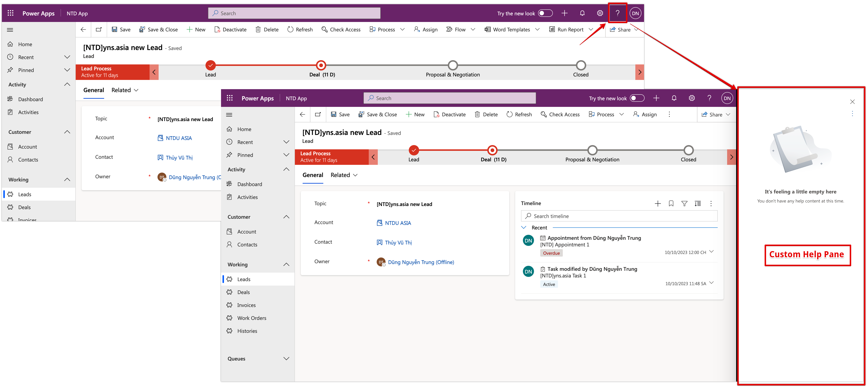Click the help question mark icon in top header
868x388 pixels.
[617, 13]
